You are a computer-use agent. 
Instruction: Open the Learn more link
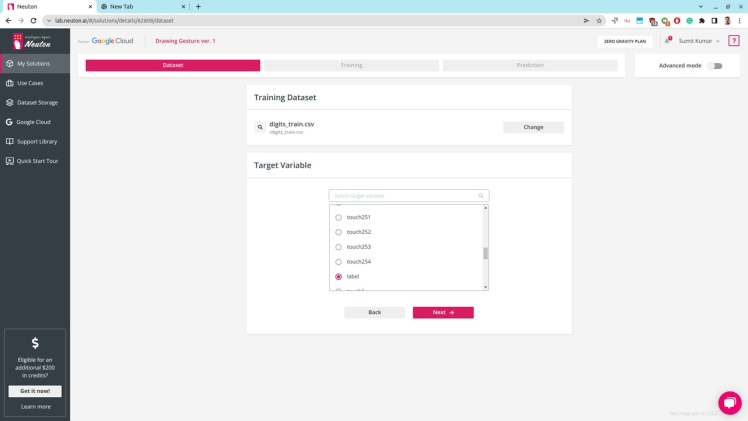pos(36,407)
